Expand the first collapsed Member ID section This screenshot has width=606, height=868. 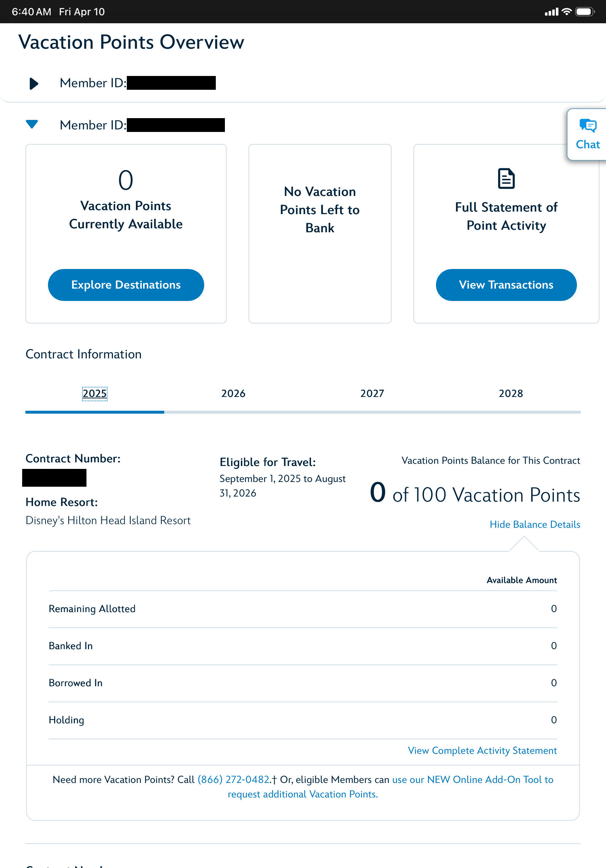[x=34, y=83]
